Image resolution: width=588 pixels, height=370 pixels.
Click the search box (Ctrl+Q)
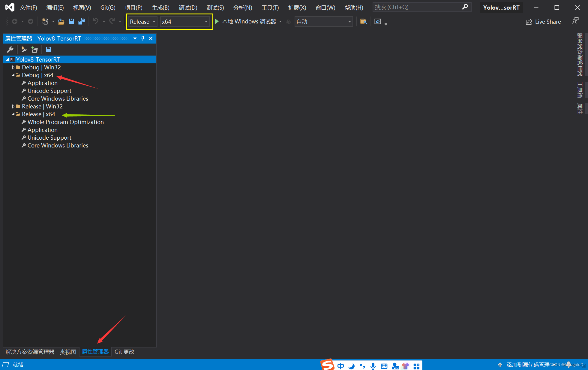pos(417,7)
